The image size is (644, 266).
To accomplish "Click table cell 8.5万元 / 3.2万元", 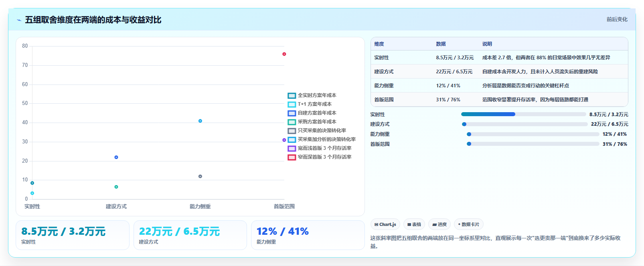I will (x=455, y=58).
